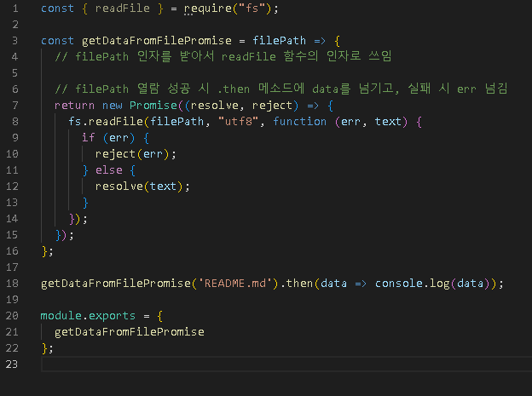Click line number 1 in the gutter
This screenshot has width=532, height=396.
pyautogui.click(x=15, y=9)
